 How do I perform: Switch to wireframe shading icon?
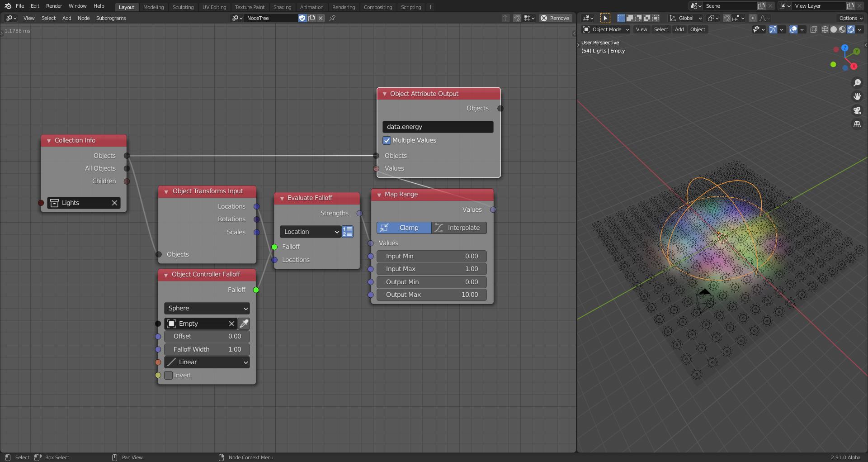pos(825,29)
